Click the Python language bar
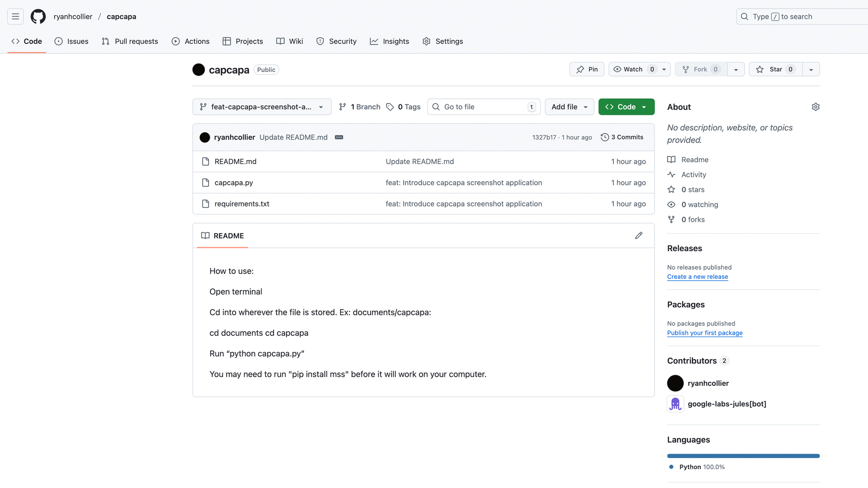Viewport: 868px width, 488px height. 743,456
